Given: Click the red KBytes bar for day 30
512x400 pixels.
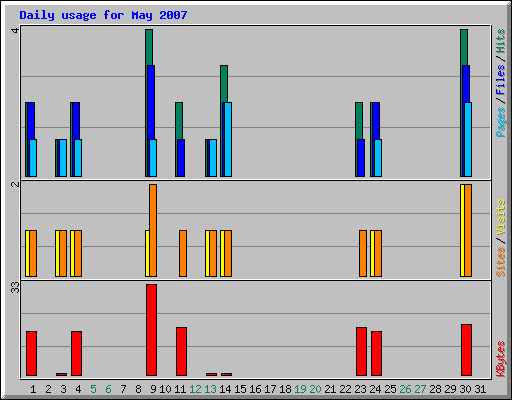Looking at the screenshot, I should point(466,350).
